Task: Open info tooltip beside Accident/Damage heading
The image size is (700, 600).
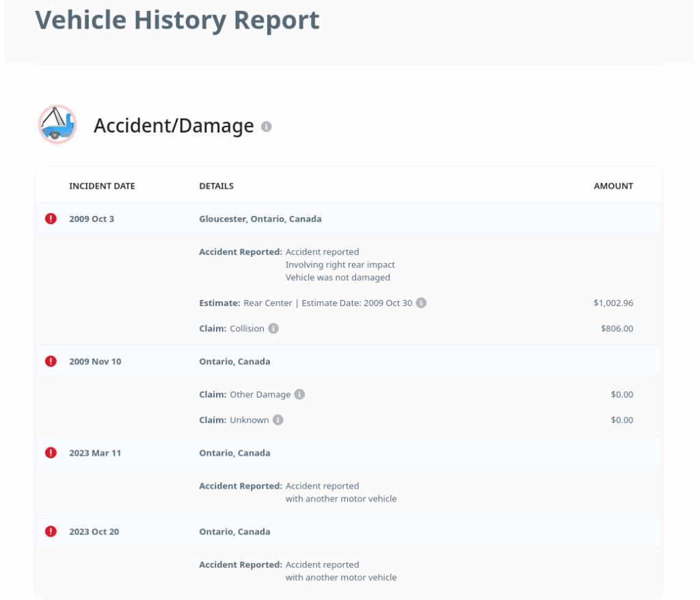Action: pyautogui.click(x=267, y=126)
